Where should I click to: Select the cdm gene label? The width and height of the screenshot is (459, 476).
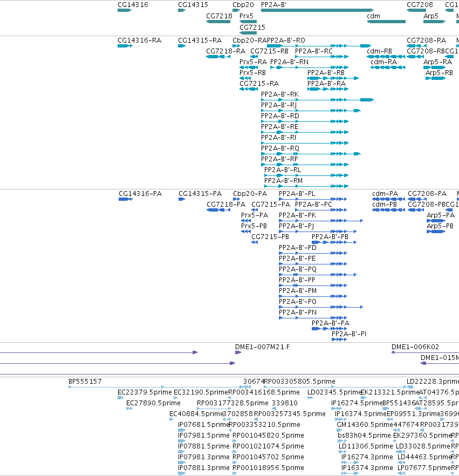point(373,16)
